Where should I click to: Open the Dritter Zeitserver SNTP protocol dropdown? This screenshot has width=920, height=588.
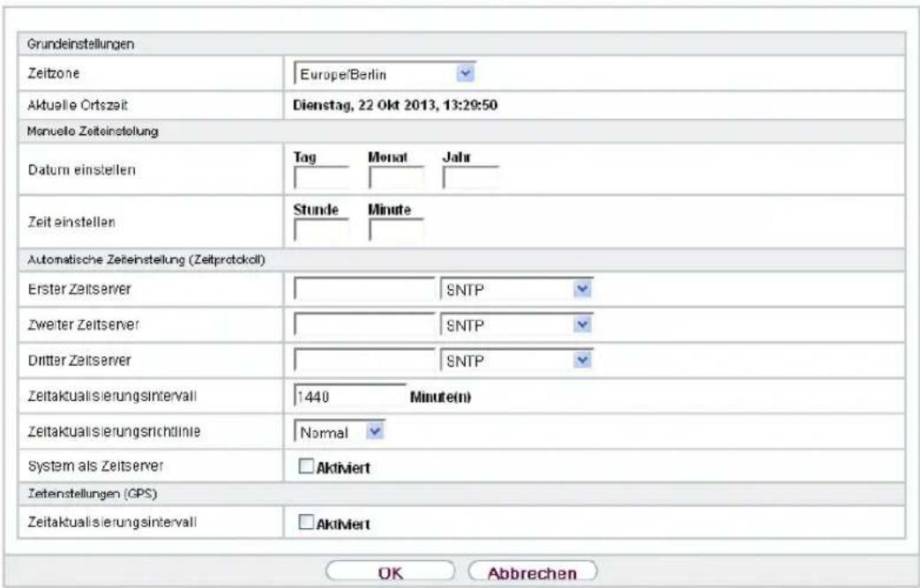(516, 361)
